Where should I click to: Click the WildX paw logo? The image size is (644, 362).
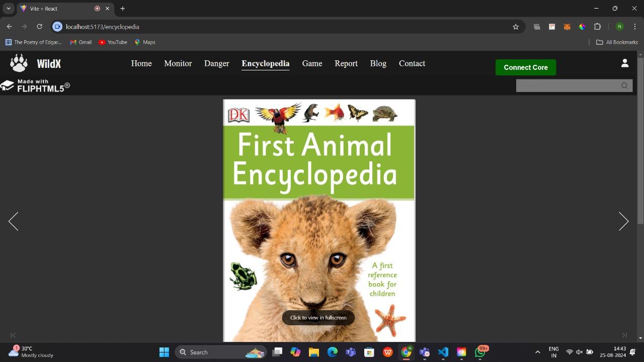[x=19, y=63]
